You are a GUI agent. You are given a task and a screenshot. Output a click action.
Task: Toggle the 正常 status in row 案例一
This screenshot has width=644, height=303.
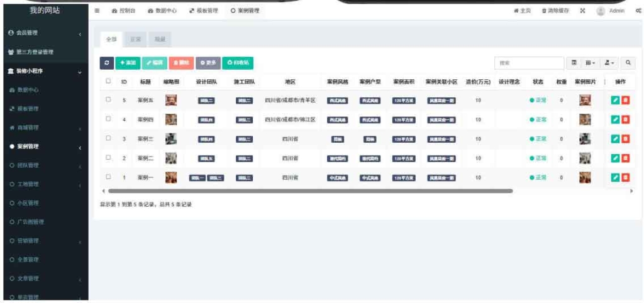pos(538,177)
